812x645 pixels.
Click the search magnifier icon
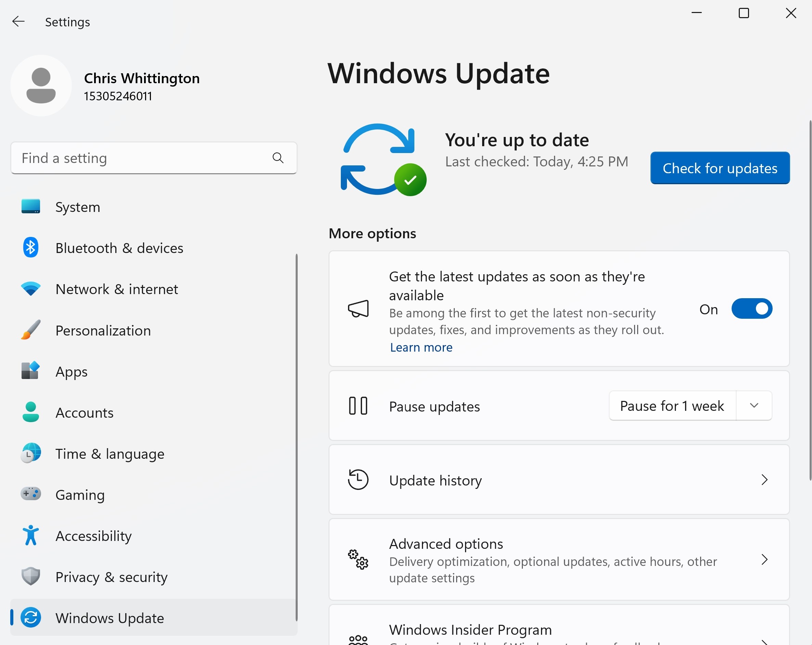278,158
